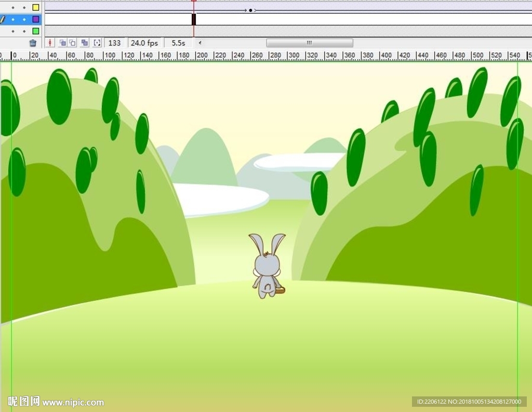Select the black keyframe on purple layer
532x412 pixels.
[x=194, y=19]
